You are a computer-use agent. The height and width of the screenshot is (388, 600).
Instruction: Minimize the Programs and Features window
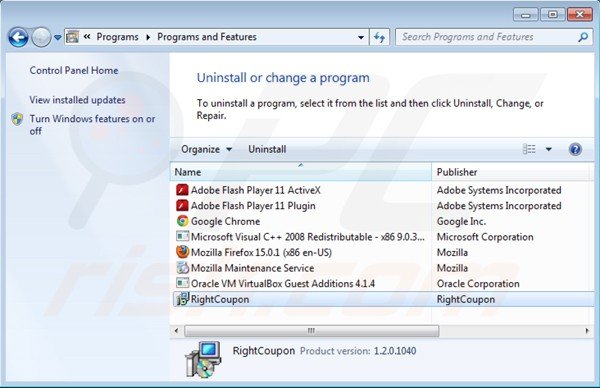click(525, 15)
